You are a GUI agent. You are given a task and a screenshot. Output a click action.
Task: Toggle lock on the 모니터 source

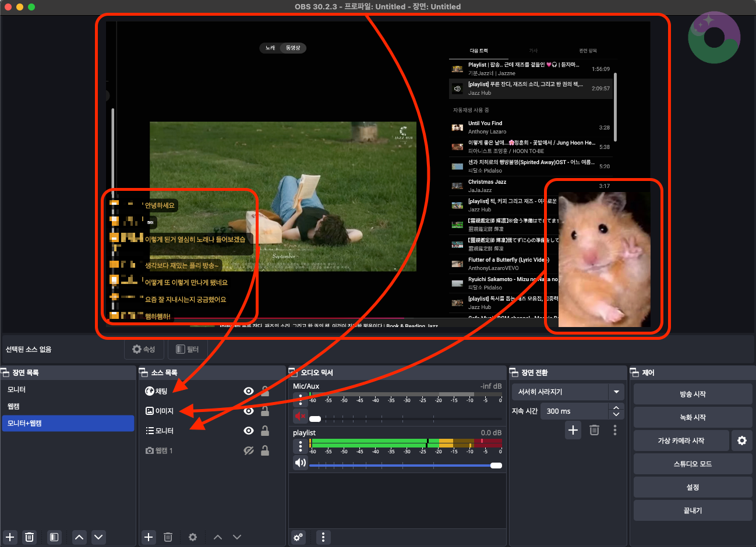(265, 431)
